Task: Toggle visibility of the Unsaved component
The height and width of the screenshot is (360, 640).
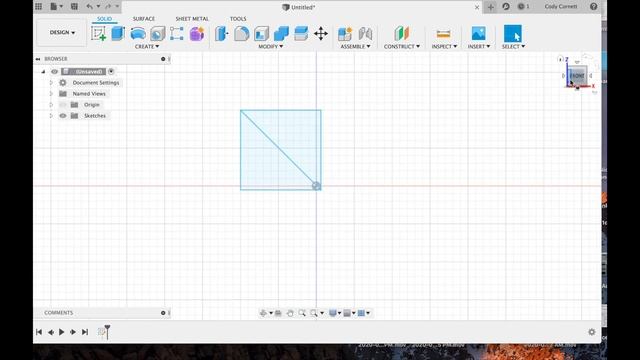Action: tap(54, 71)
